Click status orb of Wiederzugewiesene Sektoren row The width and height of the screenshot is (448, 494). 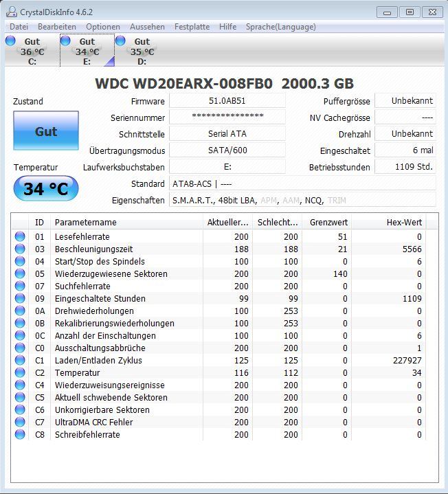point(20,273)
